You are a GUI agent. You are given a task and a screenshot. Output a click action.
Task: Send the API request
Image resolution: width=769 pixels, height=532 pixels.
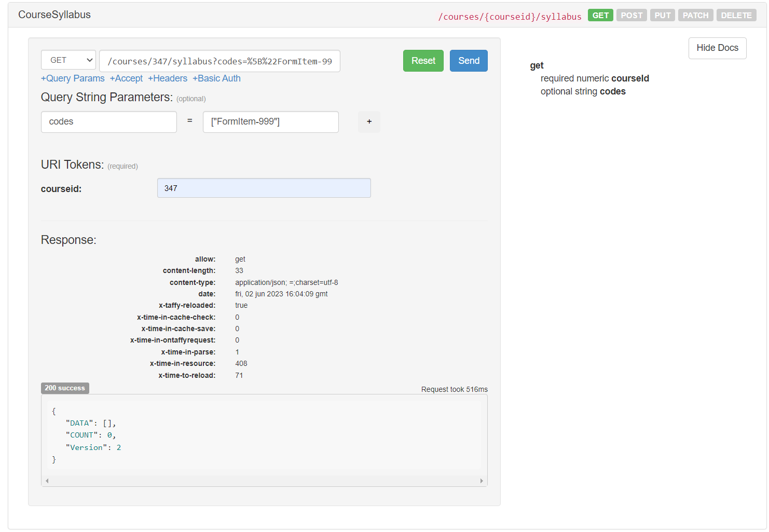[468, 61]
